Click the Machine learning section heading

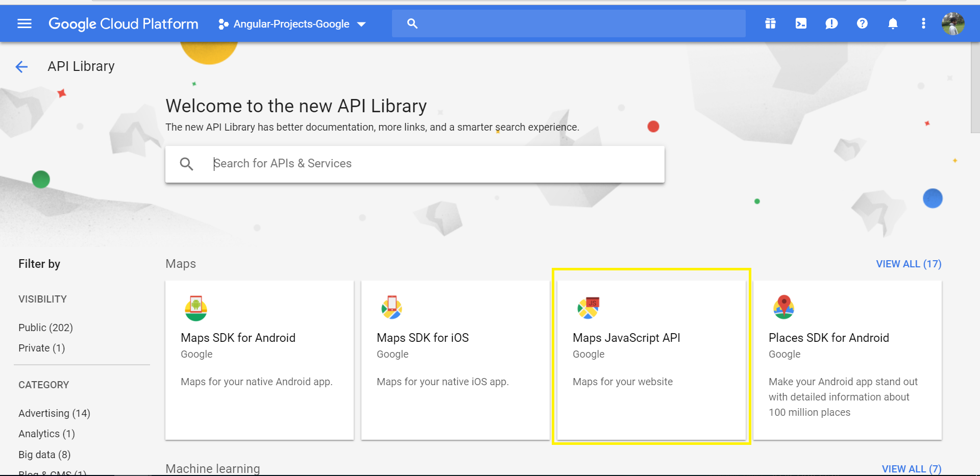[x=213, y=469]
